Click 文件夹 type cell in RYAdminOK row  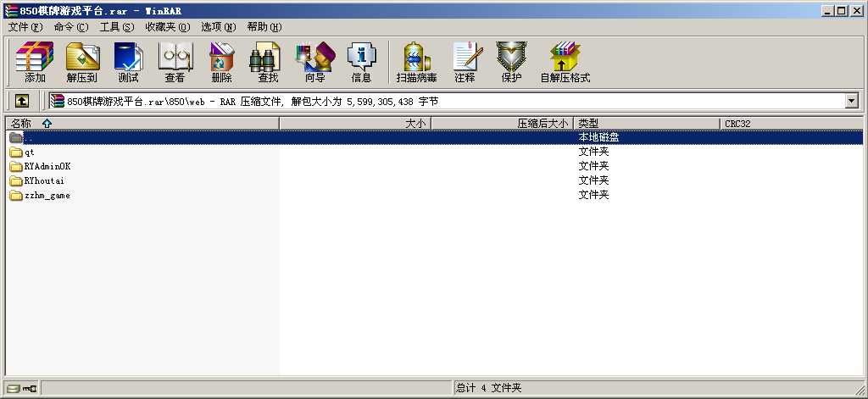[593, 166]
